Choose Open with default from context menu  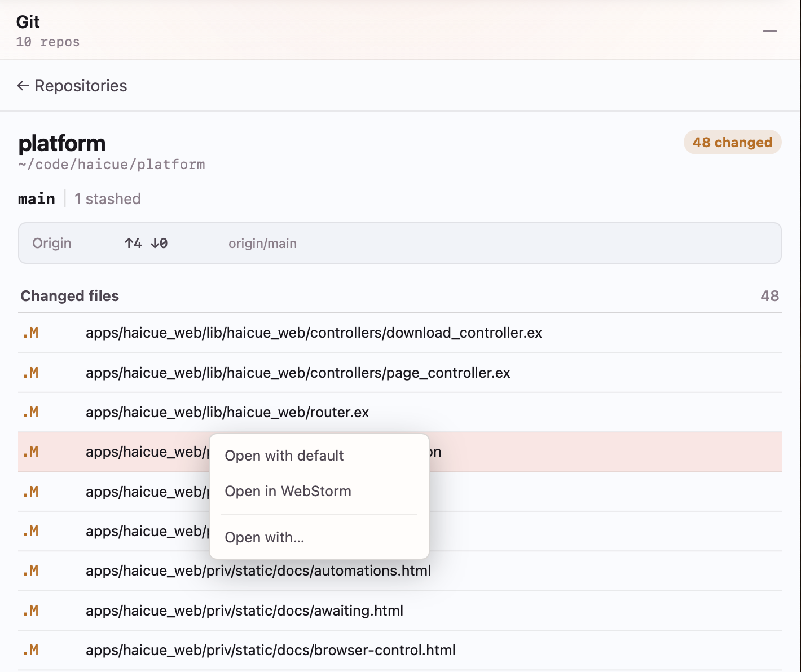[x=319, y=456]
